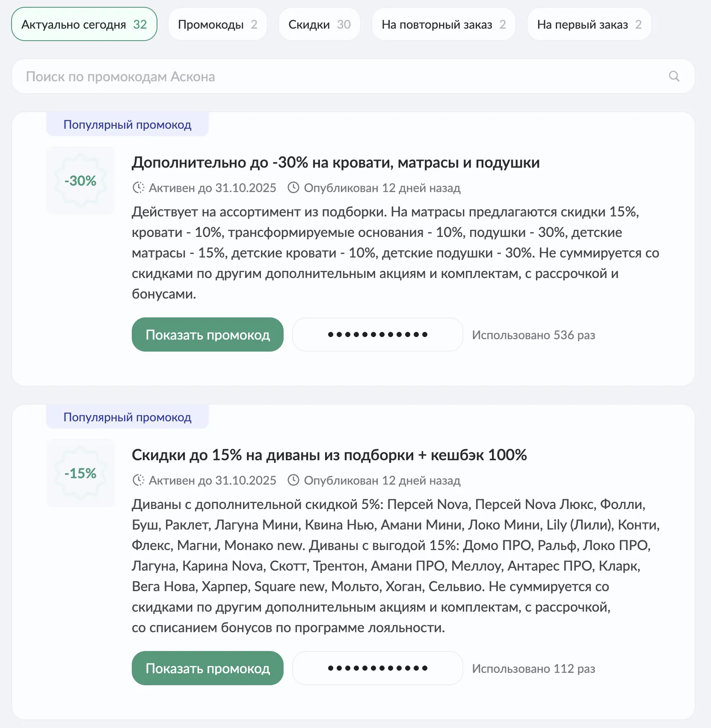Click the 'Популярный промокод' label on the first card
This screenshot has width=711, height=728.
127,124
